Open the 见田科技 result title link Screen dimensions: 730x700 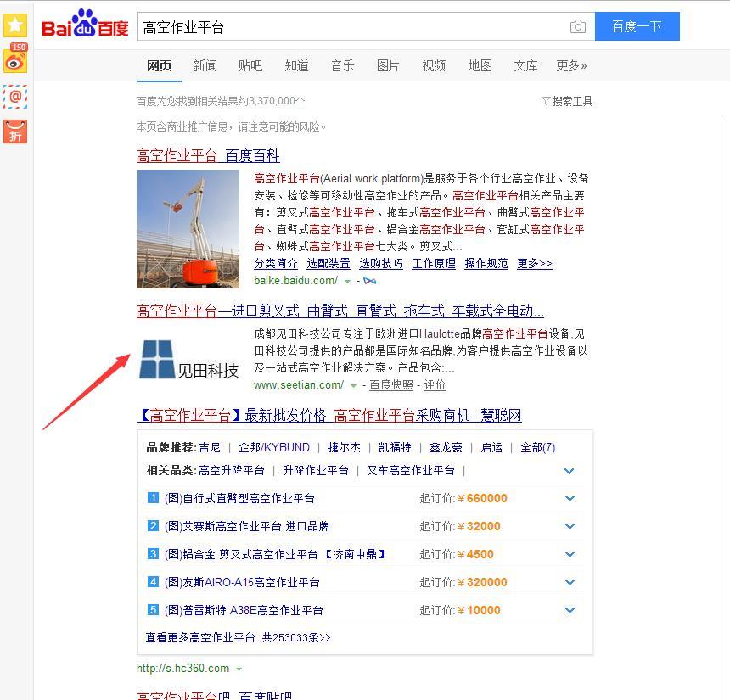point(340,311)
